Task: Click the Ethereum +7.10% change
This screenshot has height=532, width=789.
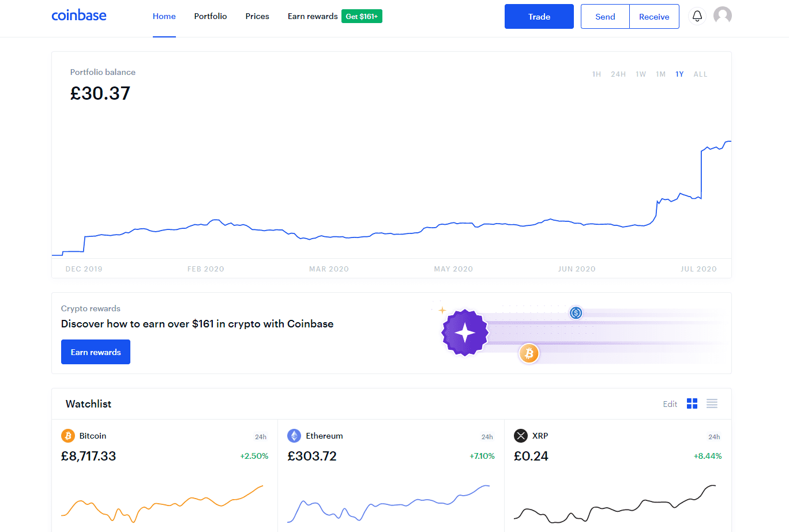Action: point(482,456)
